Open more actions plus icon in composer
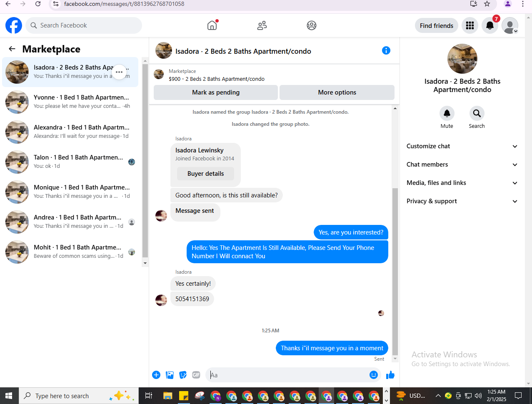532x404 pixels. point(156,375)
